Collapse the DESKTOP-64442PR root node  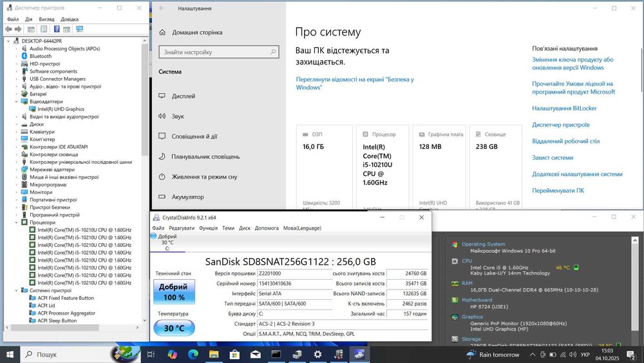tap(8, 41)
